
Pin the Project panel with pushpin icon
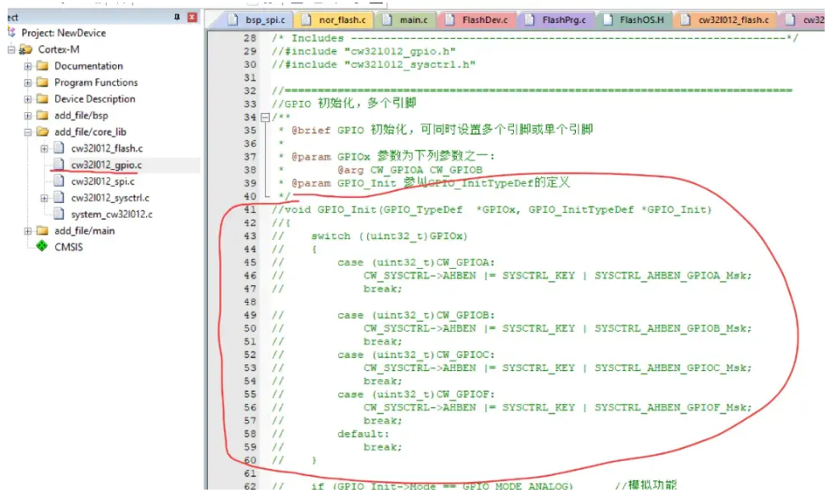pyautogui.click(x=178, y=17)
